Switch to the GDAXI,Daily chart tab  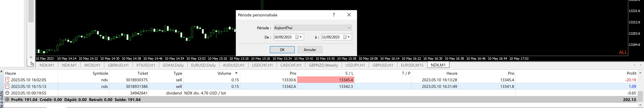[173, 65]
